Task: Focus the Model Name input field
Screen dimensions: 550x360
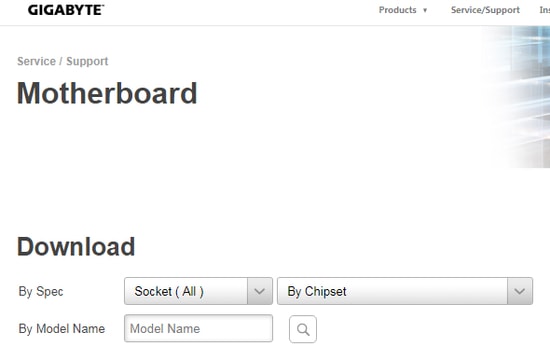Action: pyautogui.click(x=198, y=328)
